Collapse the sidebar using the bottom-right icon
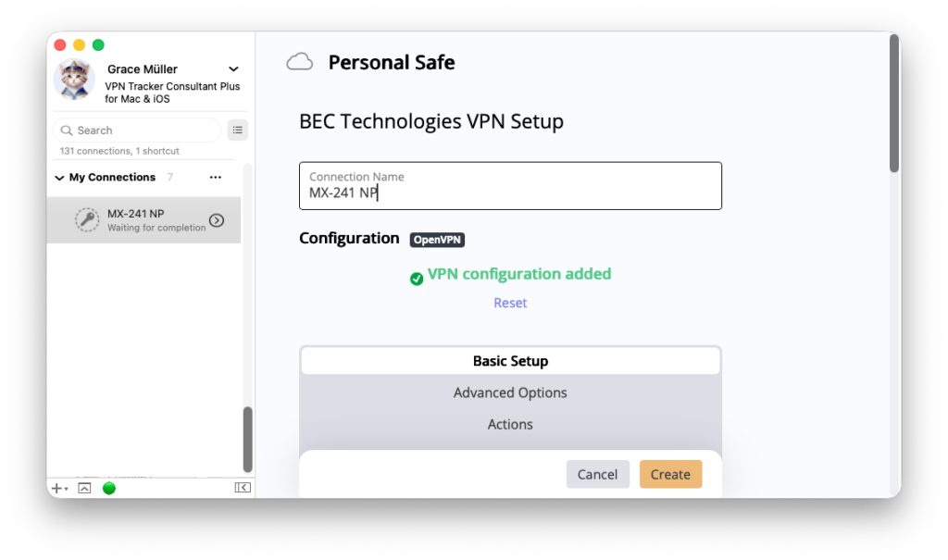 (243, 488)
